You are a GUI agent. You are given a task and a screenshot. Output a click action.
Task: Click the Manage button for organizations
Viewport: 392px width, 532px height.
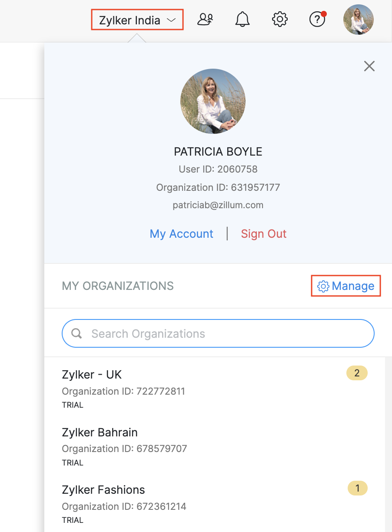tap(353, 286)
